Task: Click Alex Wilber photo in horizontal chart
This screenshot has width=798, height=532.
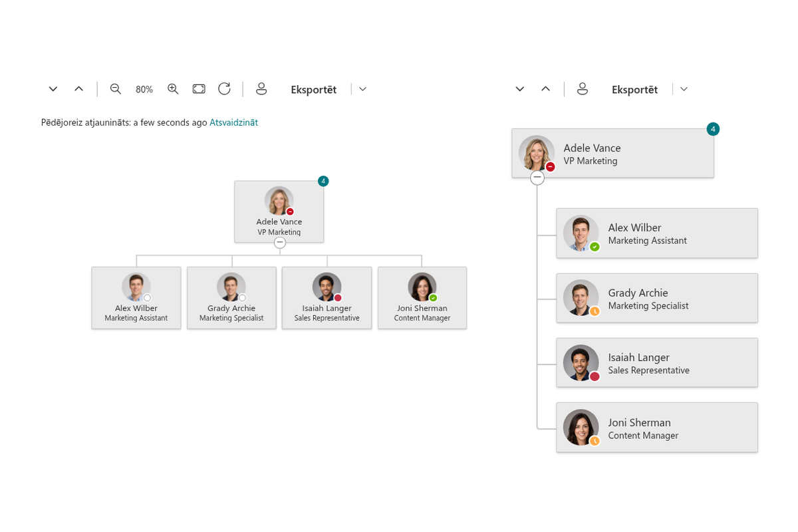Action: click(136, 287)
